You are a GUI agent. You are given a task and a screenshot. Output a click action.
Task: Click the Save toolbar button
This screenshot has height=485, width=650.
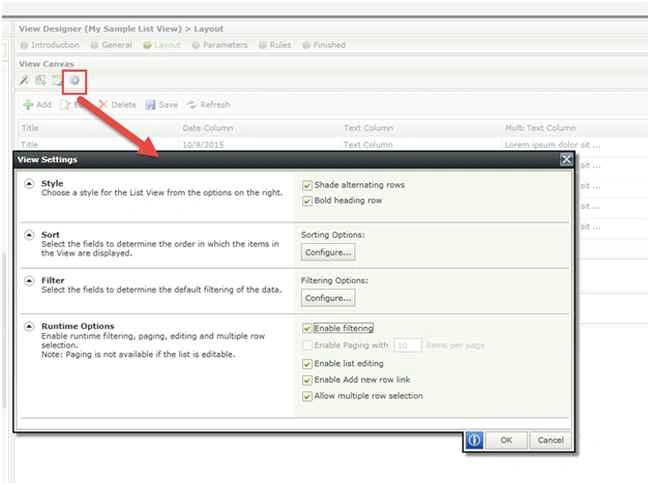[162, 105]
